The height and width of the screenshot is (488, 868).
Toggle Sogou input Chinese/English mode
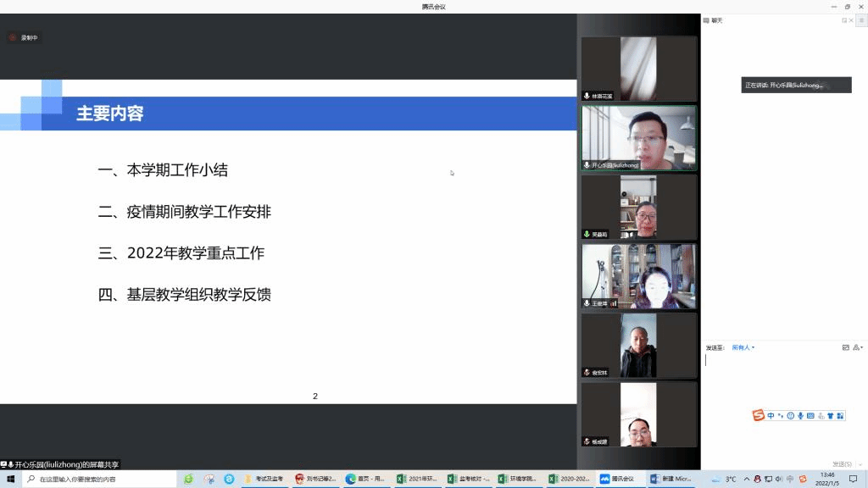(x=771, y=415)
